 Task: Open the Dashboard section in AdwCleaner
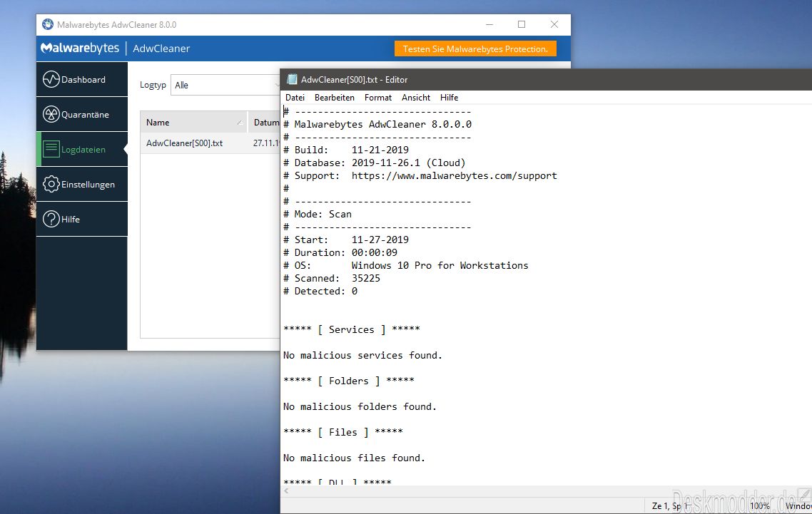[82, 79]
